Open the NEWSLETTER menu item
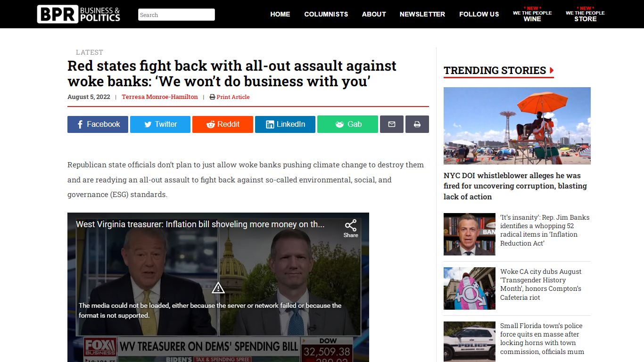 (422, 14)
